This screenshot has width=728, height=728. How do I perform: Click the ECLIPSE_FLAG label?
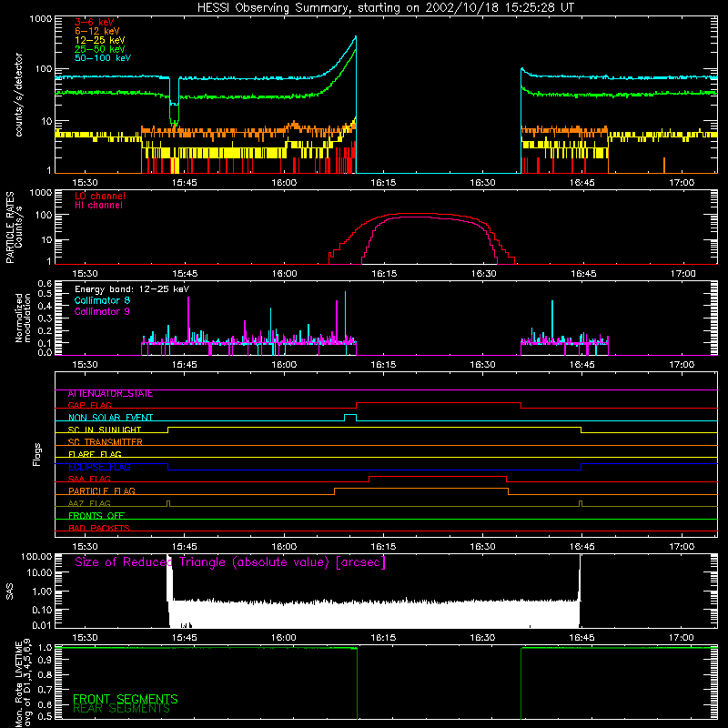tap(99, 467)
